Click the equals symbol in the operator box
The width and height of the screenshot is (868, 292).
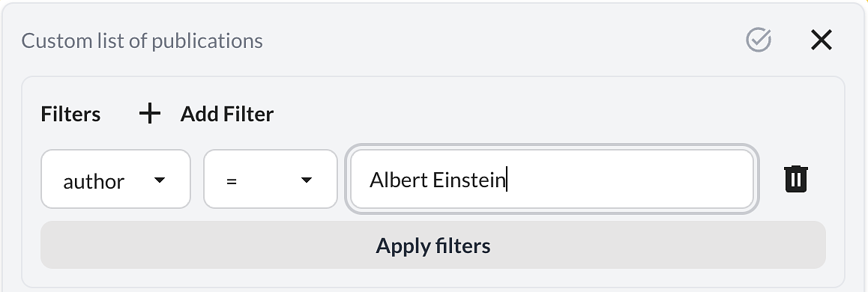(x=232, y=181)
